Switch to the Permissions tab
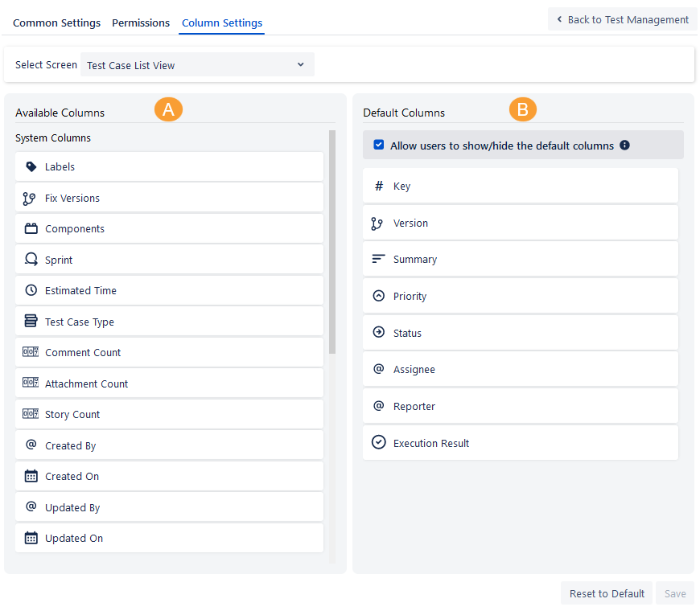The height and width of the screenshot is (611, 700). (141, 23)
